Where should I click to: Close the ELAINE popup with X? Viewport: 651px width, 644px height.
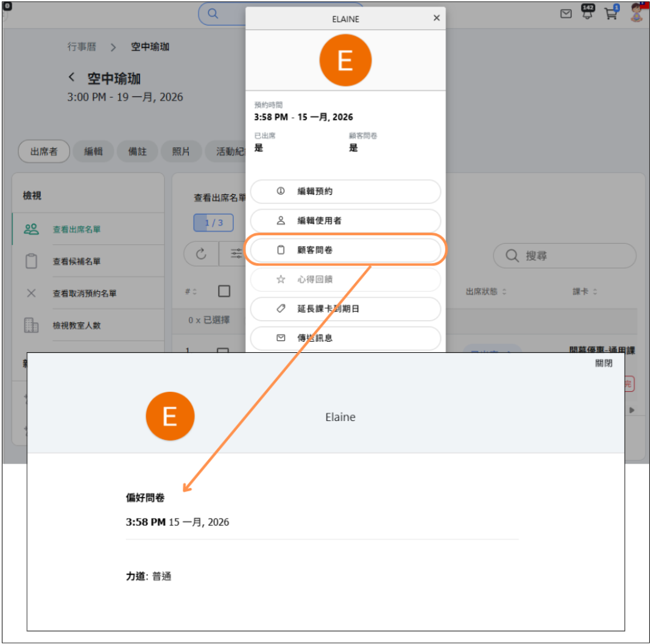click(436, 18)
